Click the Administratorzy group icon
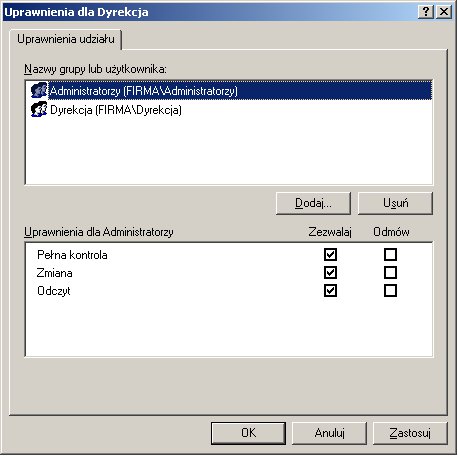Image resolution: width=458 pixels, height=456 pixels. point(39,90)
